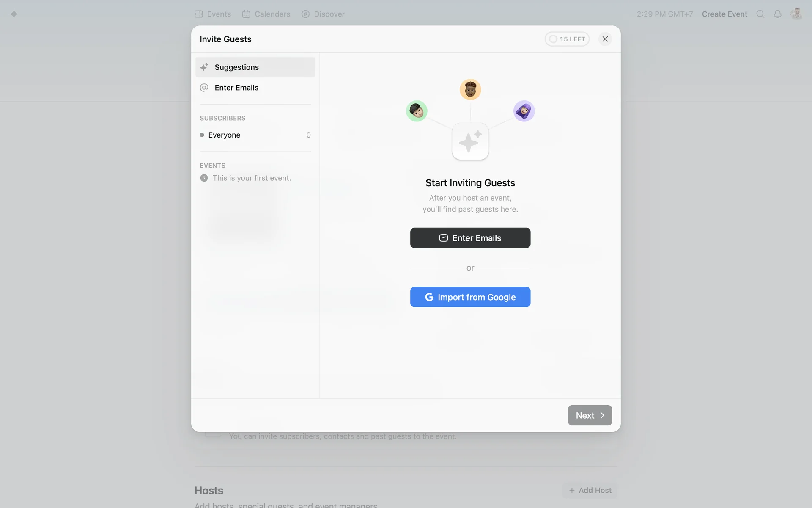The width and height of the screenshot is (812, 508).
Task: Open the notifications bell icon
Action: pyautogui.click(x=777, y=14)
